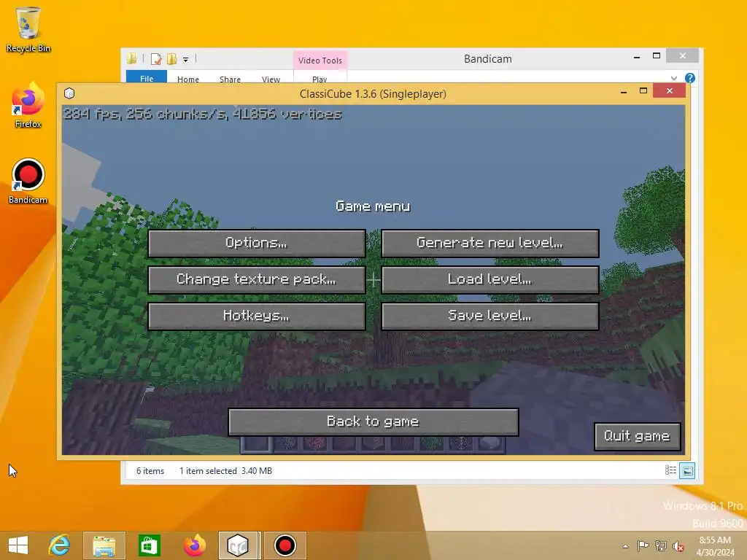Image resolution: width=747 pixels, height=560 pixels.
Task: Click the ClassiCube window title icon
Action: pyautogui.click(x=69, y=93)
